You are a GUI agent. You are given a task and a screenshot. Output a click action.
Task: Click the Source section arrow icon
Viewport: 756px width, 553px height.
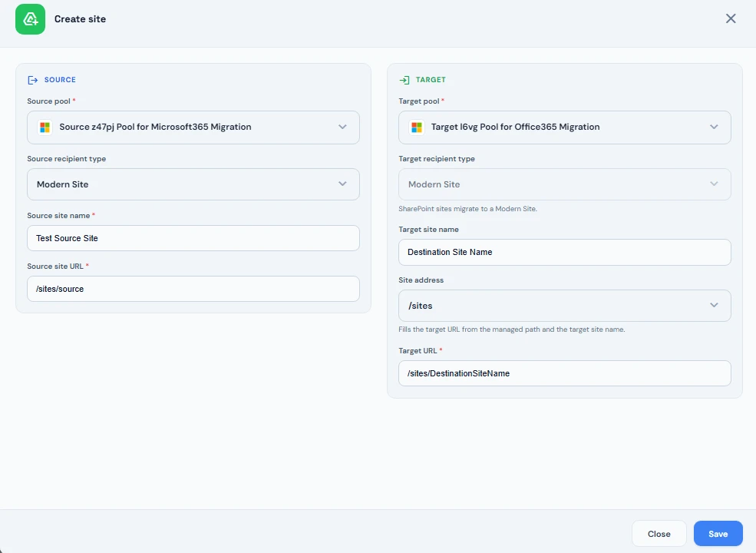[x=33, y=80]
